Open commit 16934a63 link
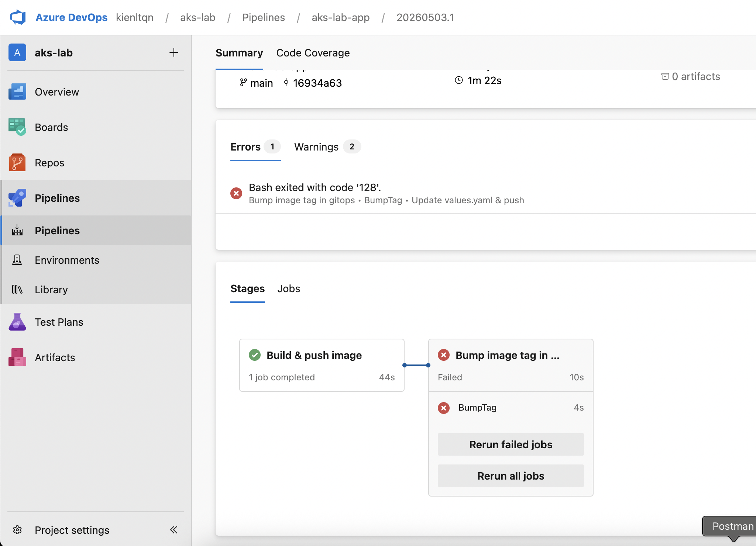 coord(317,83)
